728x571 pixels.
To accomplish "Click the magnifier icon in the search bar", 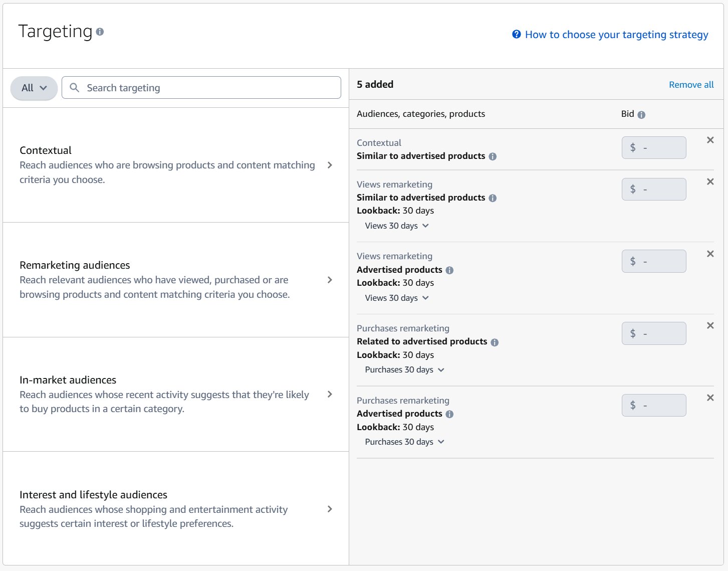I will (x=74, y=88).
